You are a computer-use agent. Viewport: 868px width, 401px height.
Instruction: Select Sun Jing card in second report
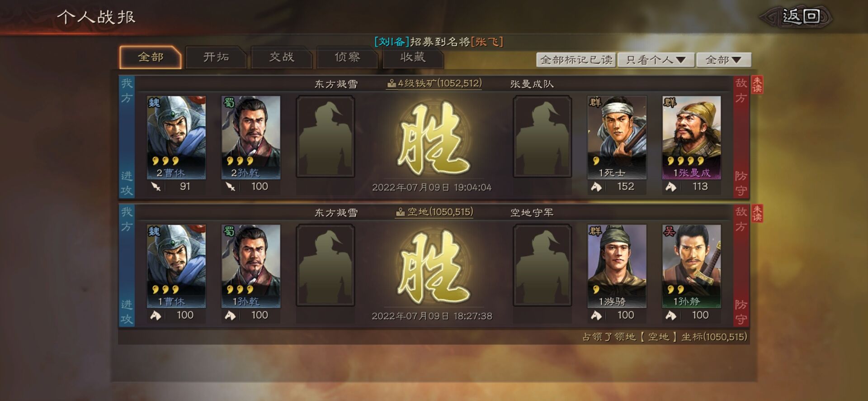(692, 266)
